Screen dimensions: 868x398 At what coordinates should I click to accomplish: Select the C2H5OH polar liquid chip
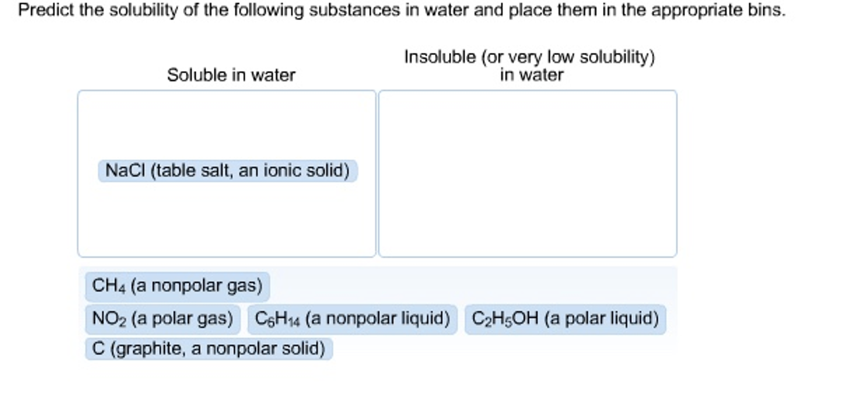[x=566, y=317]
